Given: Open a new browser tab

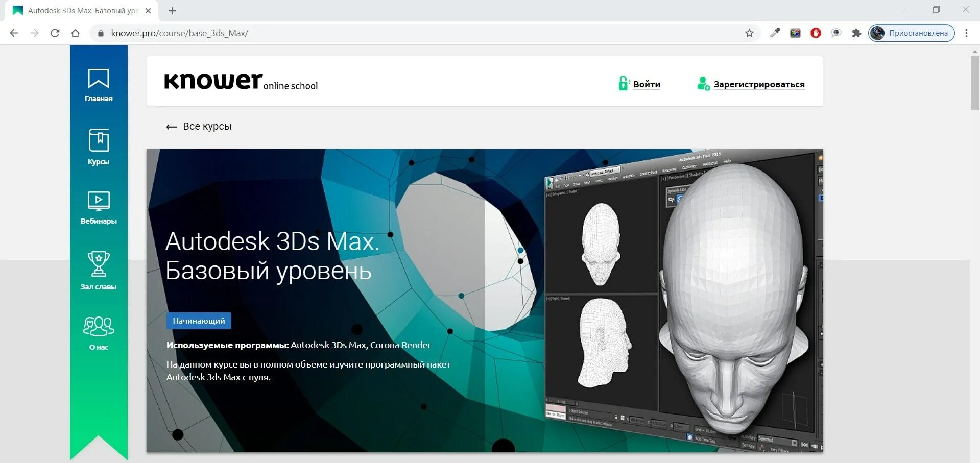Looking at the screenshot, I should pyautogui.click(x=172, y=10).
